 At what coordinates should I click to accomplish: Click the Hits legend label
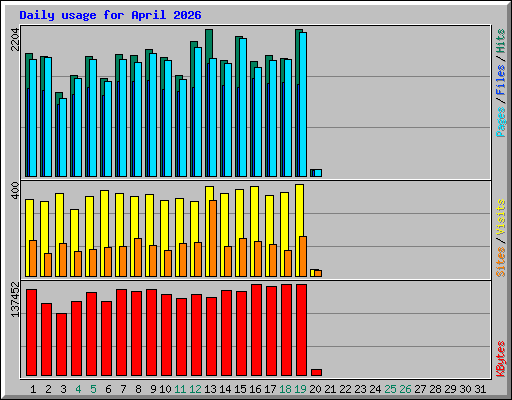point(501,41)
